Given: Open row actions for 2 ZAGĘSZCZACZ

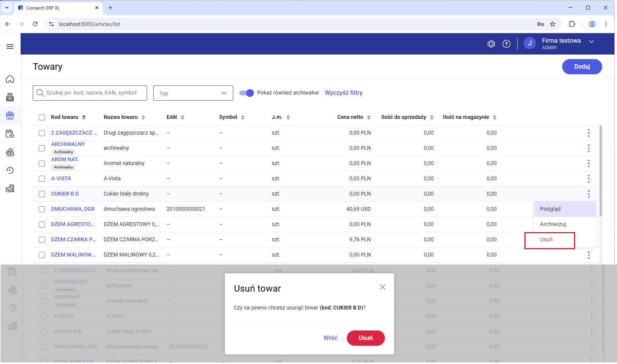Looking at the screenshot, I should tap(588, 133).
